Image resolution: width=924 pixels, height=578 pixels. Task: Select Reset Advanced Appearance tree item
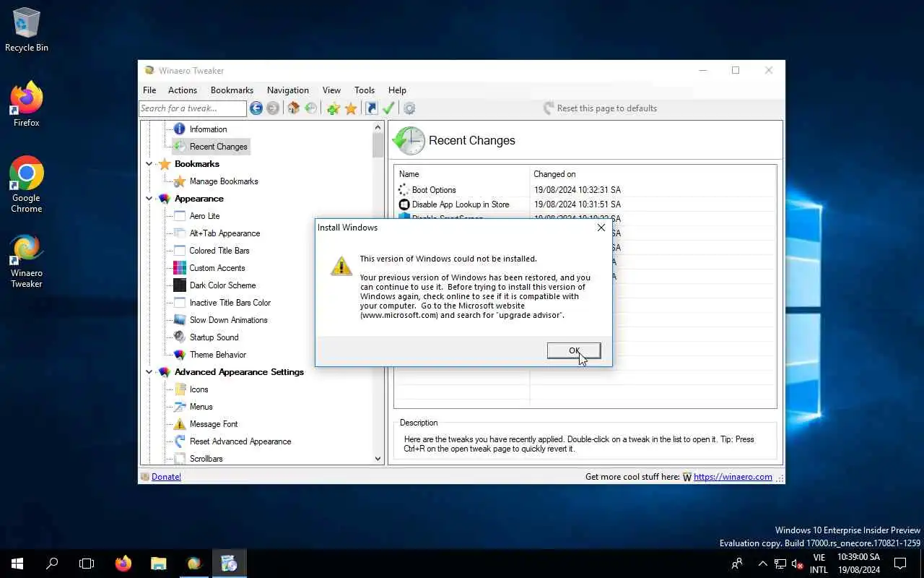click(240, 441)
